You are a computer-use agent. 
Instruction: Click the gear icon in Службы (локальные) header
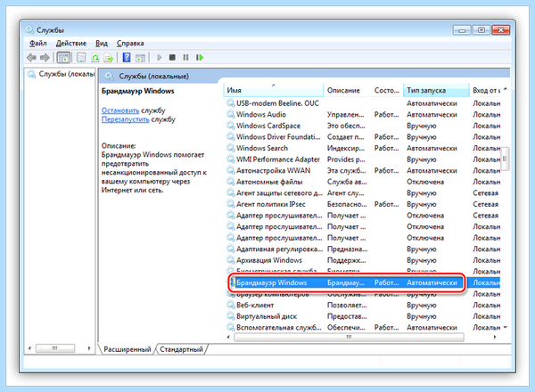[109, 76]
